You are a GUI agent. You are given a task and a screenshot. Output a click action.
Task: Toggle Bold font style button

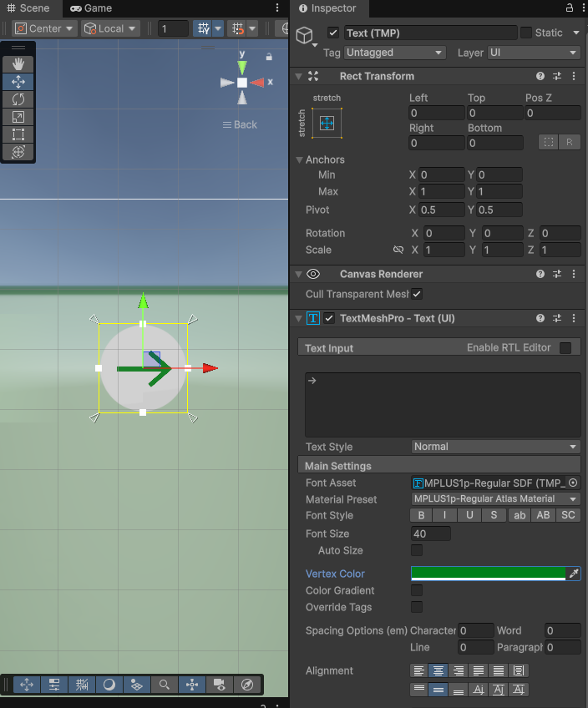pos(422,515)
